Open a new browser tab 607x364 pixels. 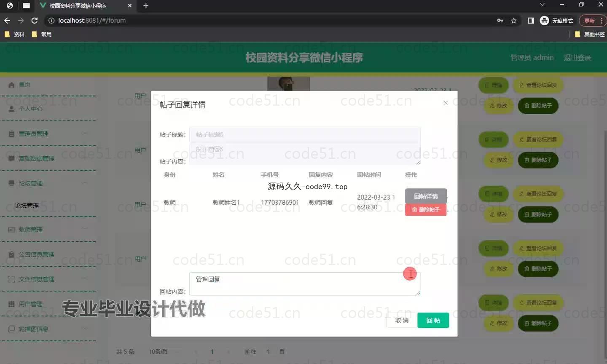[x=146, y=5]
